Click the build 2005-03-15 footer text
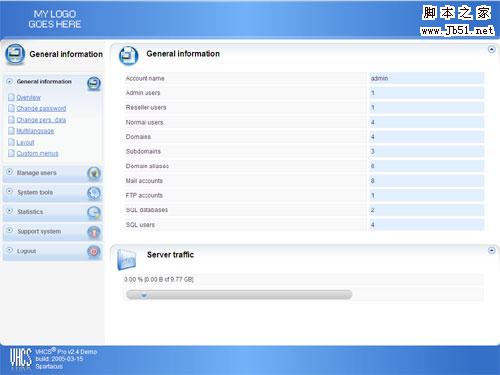The width and height of the screenshot is (500, 375). [59, 359]
